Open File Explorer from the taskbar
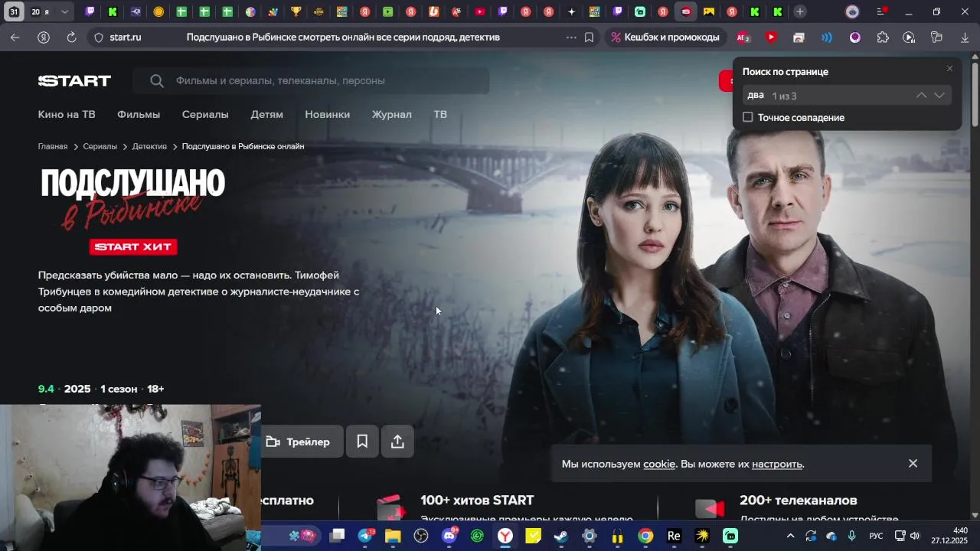This screenshot has height=551, width=980. tap(393, 536)
